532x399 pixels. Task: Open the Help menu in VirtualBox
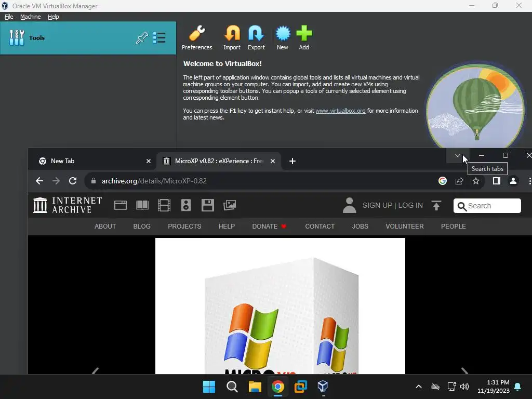tap(54, 17)
